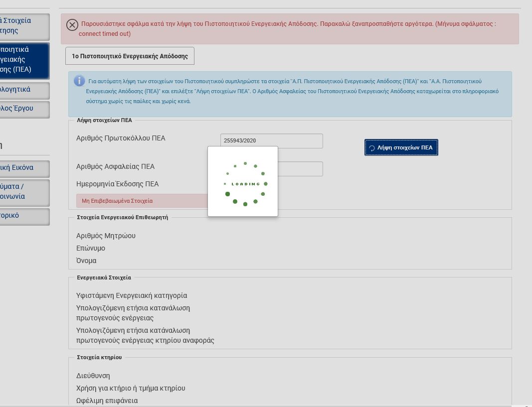Click the Αριθμός Πρωτοκόλλου ΠΕΑ label
The image size is (532, 407).
coord(121,138)
